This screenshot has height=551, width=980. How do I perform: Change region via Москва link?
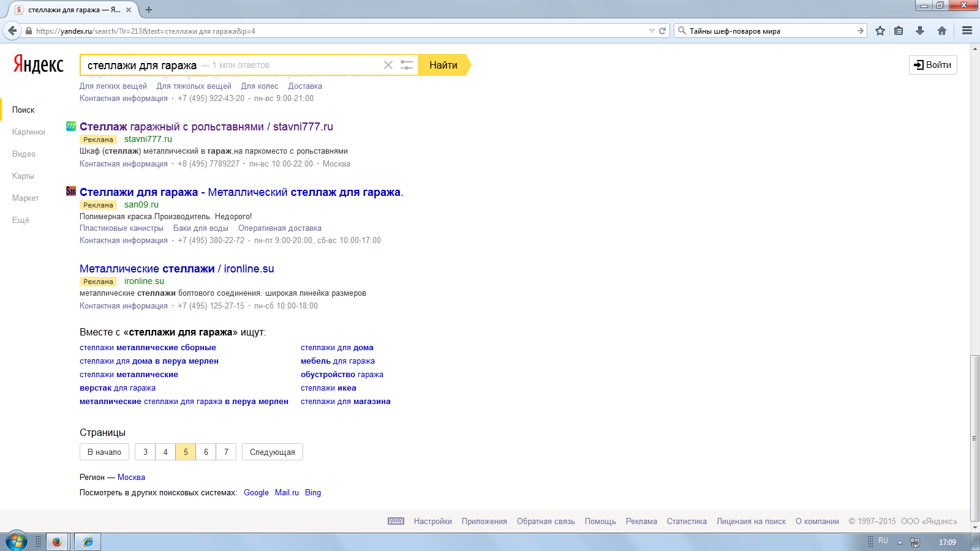131,478
